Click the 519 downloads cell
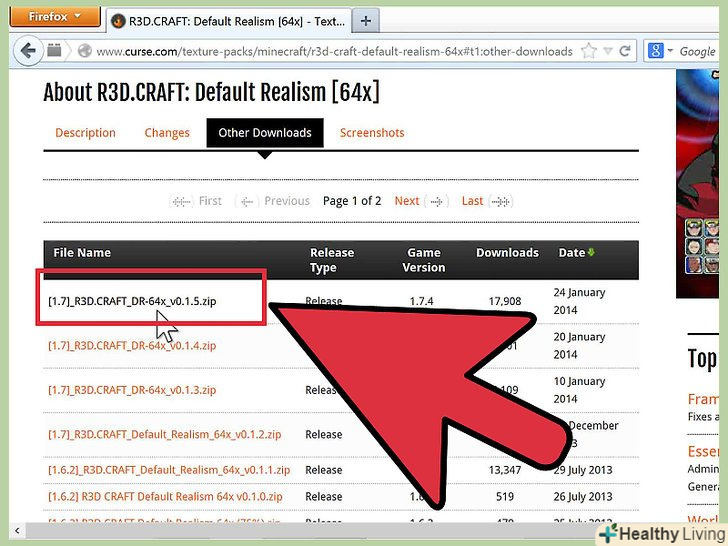Screen dimensions: 728x546 505,496
